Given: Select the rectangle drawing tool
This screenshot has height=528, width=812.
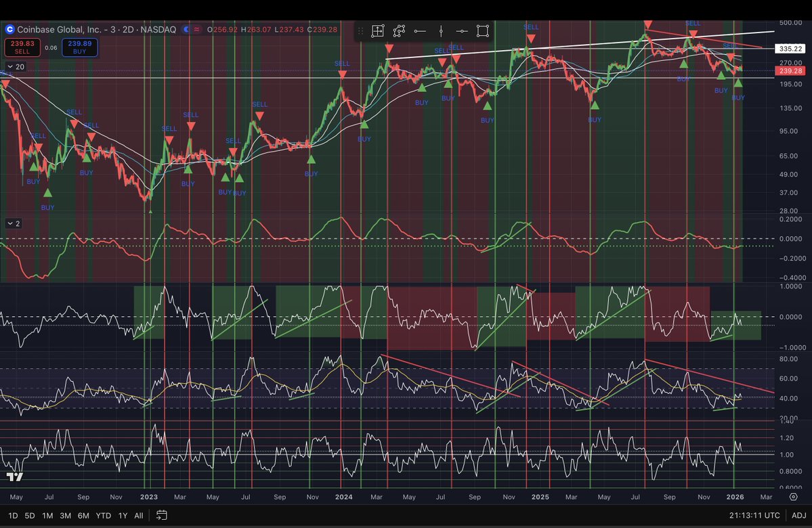Looking at the screenshot, I should pos(483,31).
